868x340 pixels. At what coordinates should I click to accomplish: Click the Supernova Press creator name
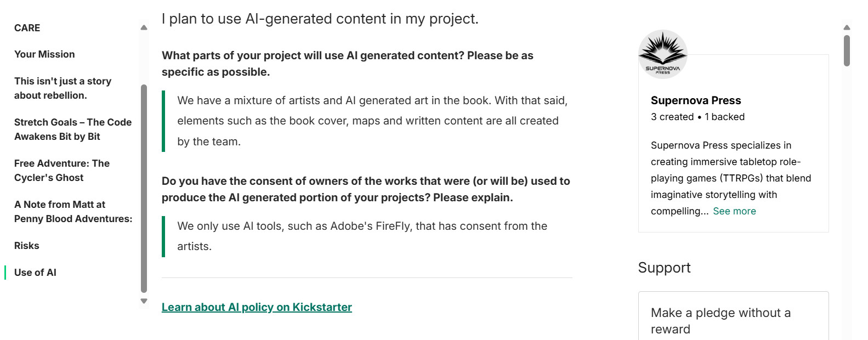pyautogui.click(x=696, y=100)
